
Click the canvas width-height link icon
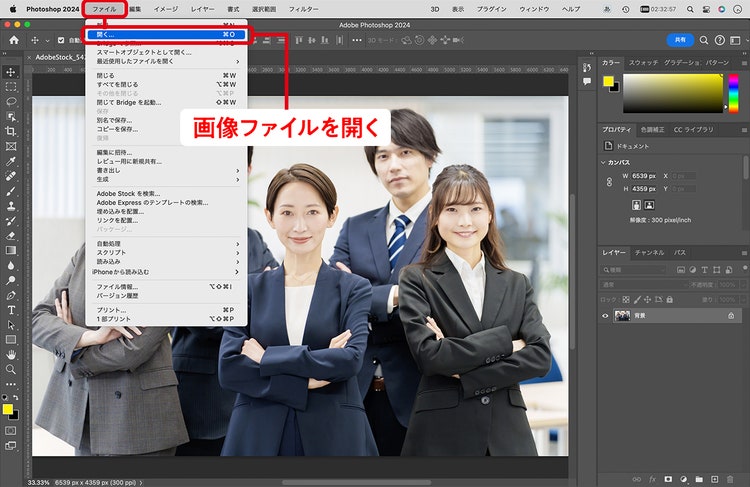pyautogui.click(x=609, y=182)
